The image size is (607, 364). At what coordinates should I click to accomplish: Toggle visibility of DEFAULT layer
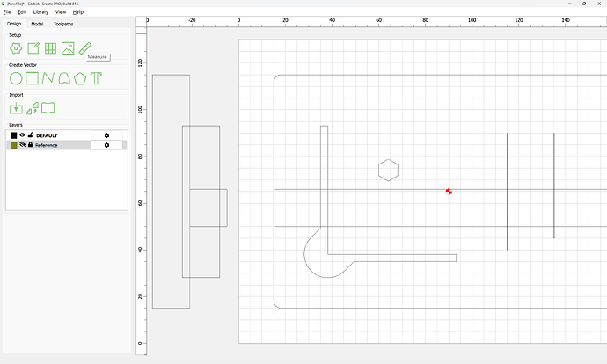22,135
